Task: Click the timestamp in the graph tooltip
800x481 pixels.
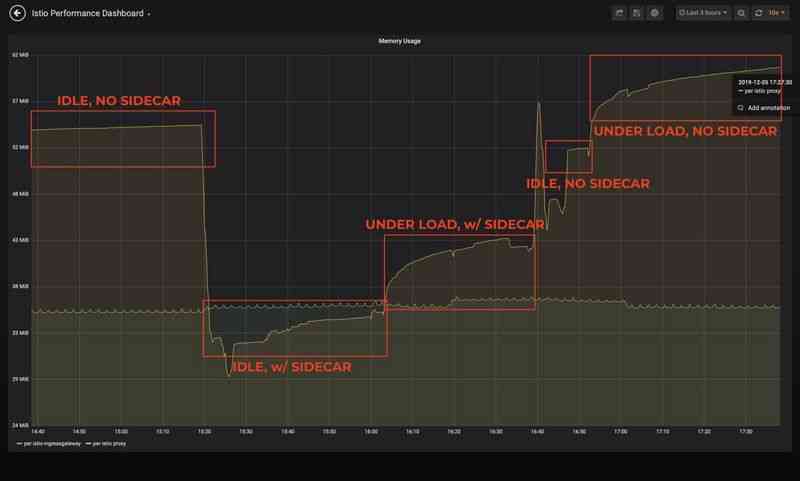Action: (x=765, y=82)
